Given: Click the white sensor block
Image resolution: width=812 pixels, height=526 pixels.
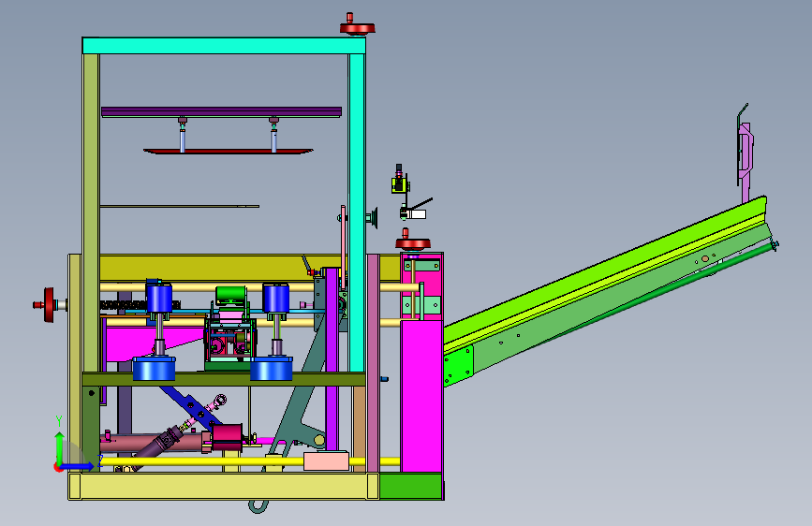Looking at the screenshot, I should [416, 214].
